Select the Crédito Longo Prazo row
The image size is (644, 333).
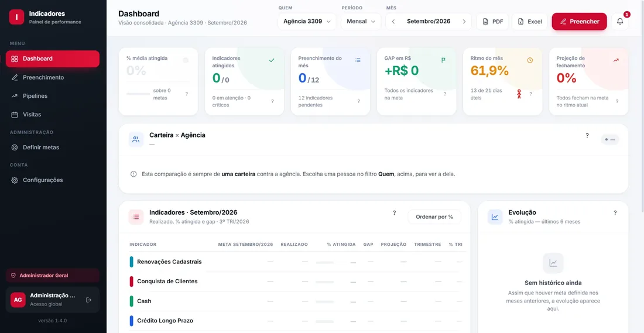point(296,321)
